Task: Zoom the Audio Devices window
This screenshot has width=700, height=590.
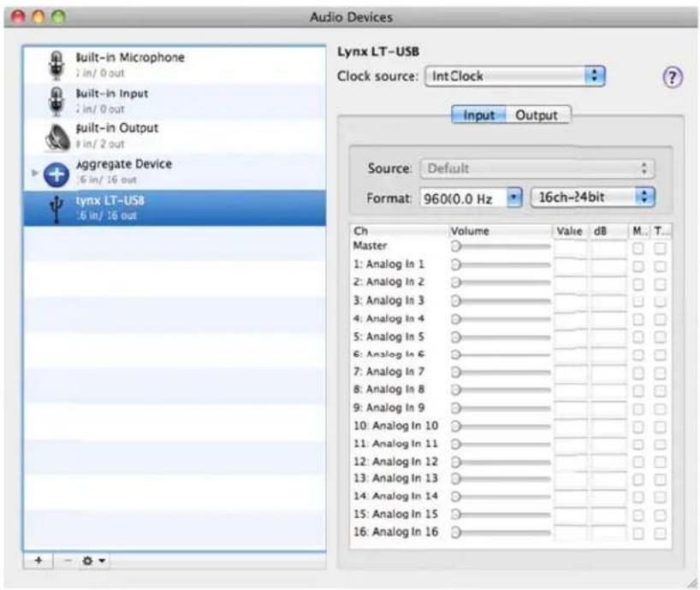Action: coord(59,17)
